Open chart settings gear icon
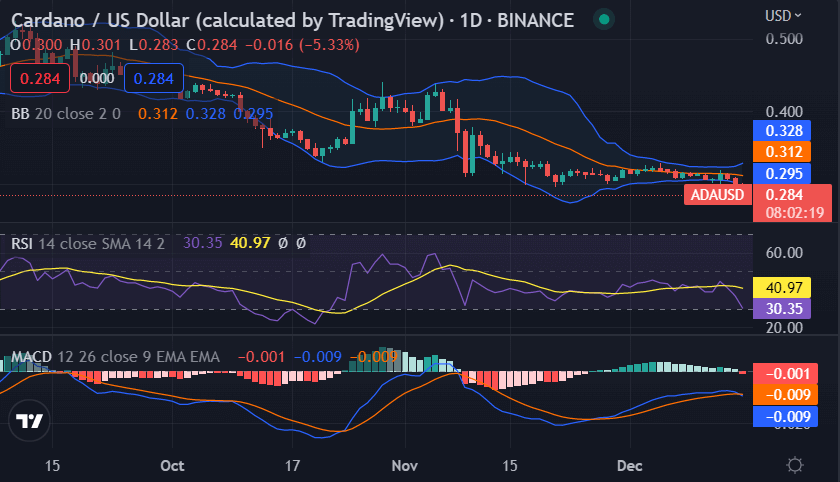 coord(794,465)
